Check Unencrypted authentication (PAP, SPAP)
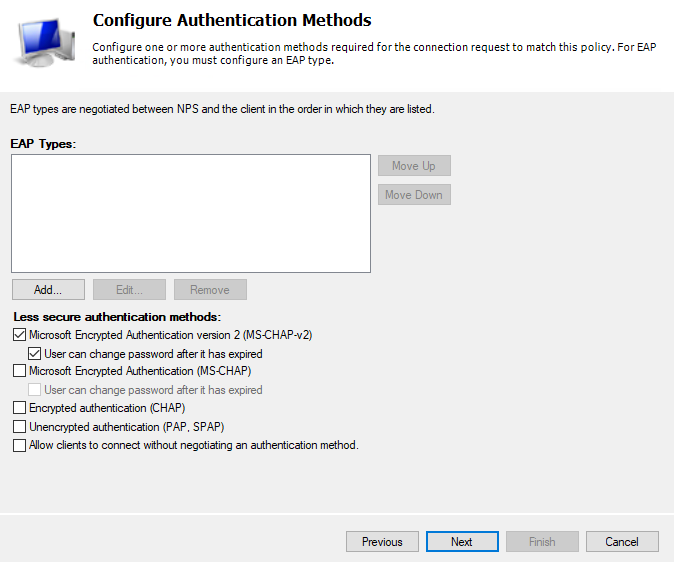674x562 pixels. (x=20, y=427)
